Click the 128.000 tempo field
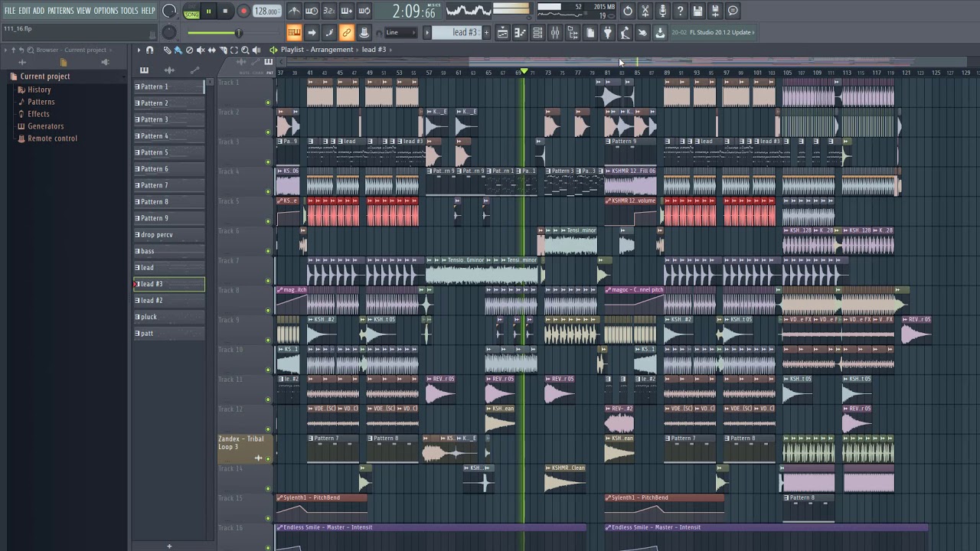 tap(266, 11)
